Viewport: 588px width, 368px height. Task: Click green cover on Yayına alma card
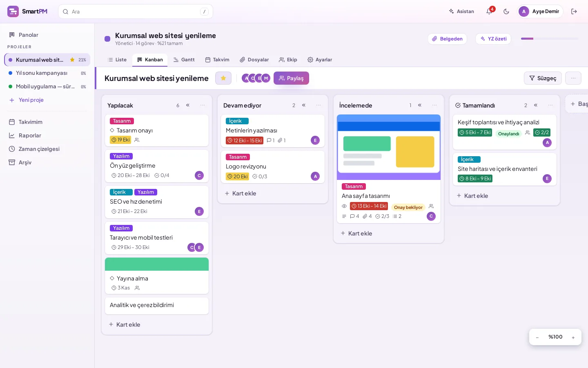tap(157, 264)
